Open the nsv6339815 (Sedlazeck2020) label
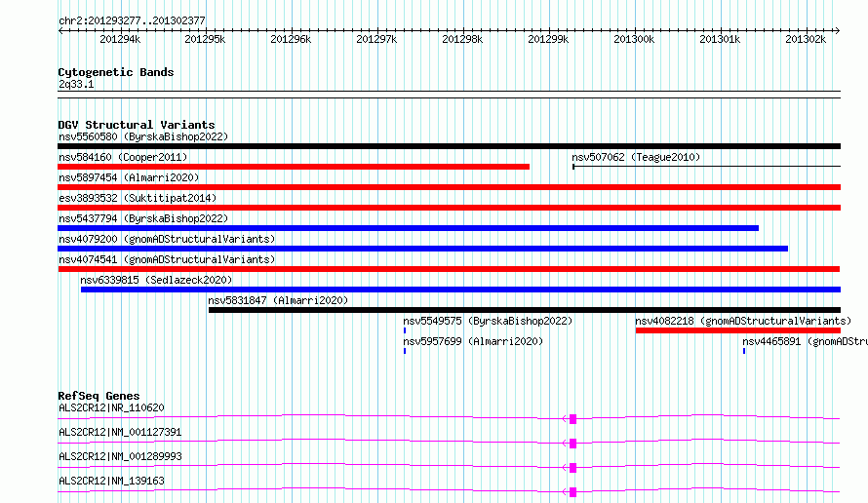868x503 pixels. 156,280
